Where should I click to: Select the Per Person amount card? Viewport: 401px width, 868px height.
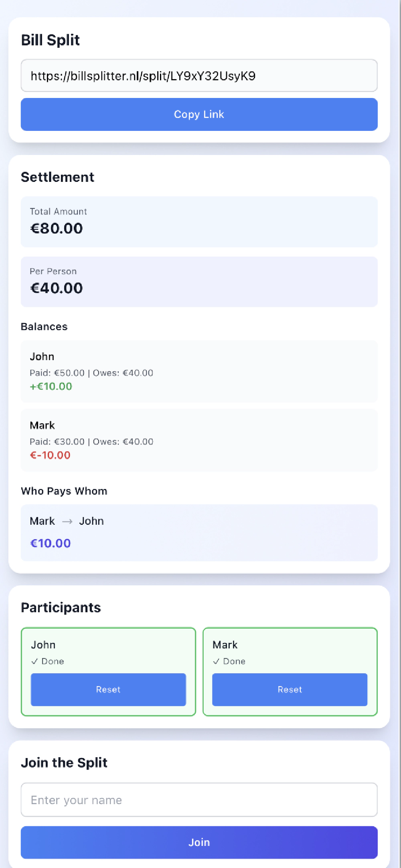tap(199, 281)
